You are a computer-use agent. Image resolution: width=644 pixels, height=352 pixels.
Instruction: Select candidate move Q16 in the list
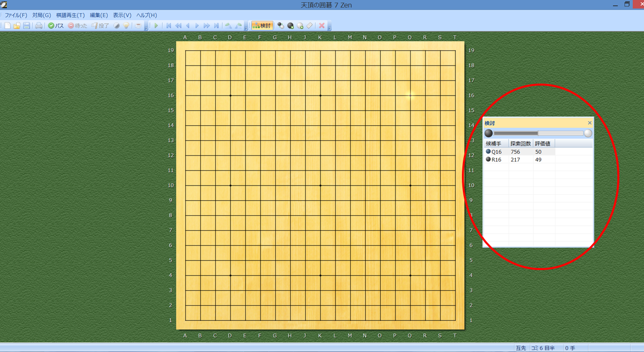[x=497, y=152]
